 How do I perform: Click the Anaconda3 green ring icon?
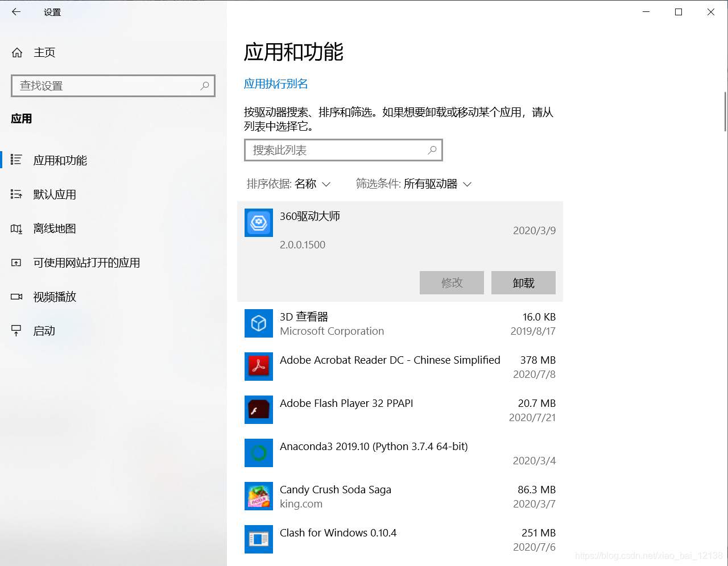(259, 453)
